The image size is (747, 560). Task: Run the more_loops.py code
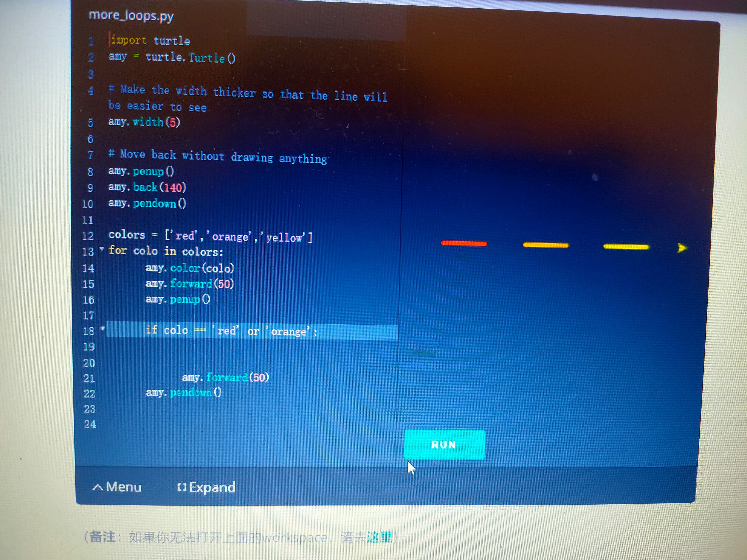point(444,444)
